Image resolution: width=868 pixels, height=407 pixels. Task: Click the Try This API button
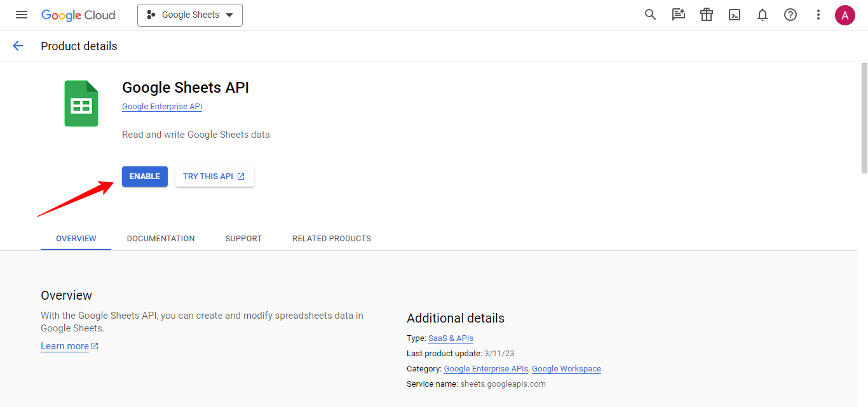point(214,177)
